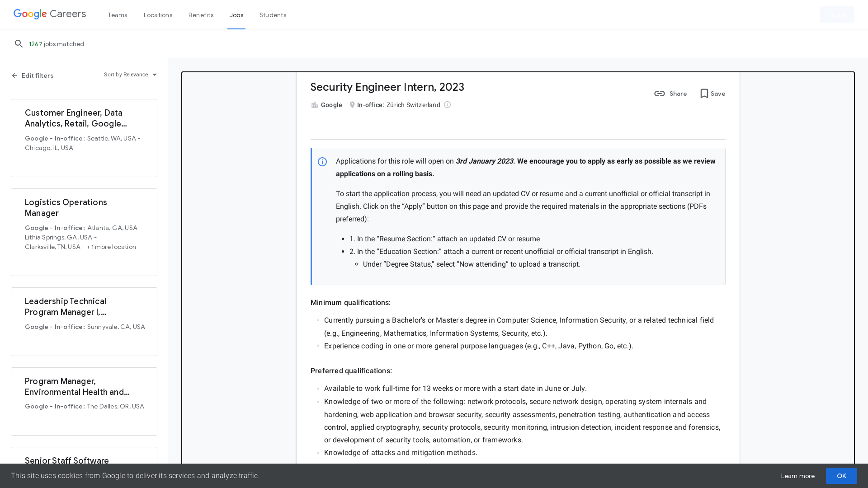The height and width of the screenshot is (488, 868).
Task: Click the Benefits menu item
Action: (x=201, y=14)
